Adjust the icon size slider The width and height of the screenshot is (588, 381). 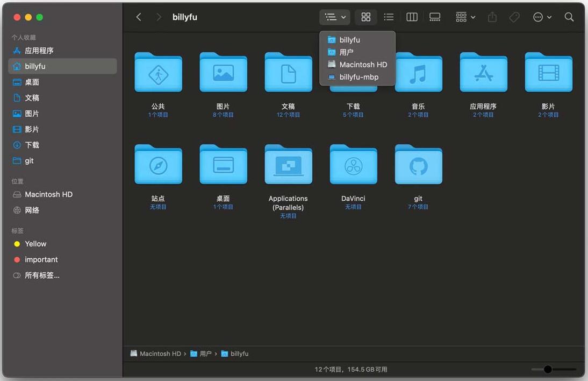coord(548,369)
